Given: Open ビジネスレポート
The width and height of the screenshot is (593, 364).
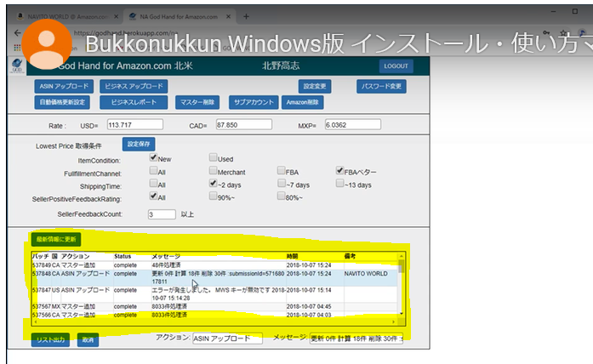Looking at the screenshot, I should [x=134, y=102].
